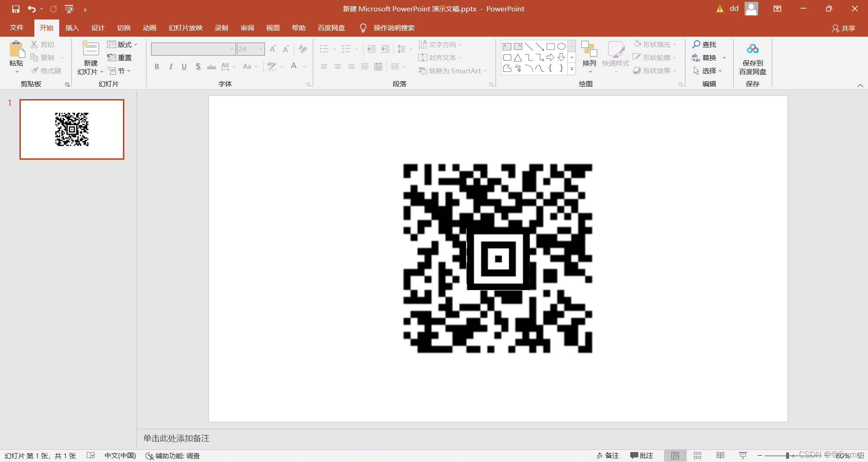Switch to the Insert (插入) tab
868x462 pixels.
tap(72, 28)
